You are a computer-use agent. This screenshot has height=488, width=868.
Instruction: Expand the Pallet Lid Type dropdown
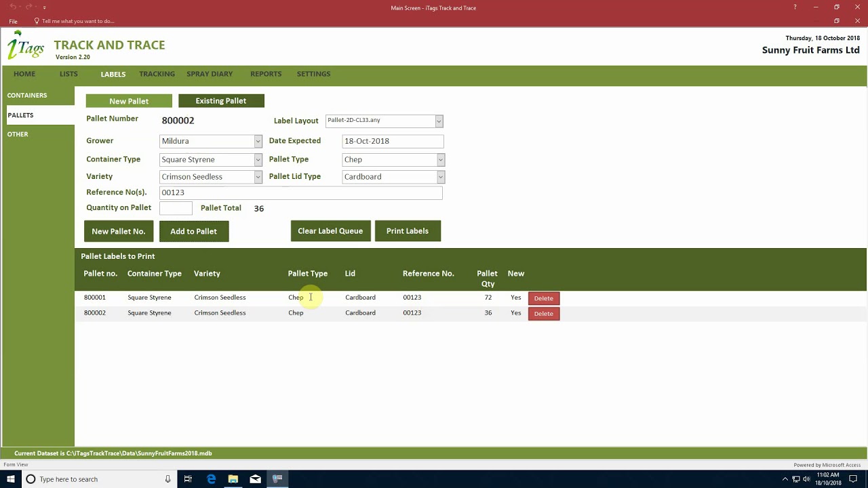coord(440,177)
